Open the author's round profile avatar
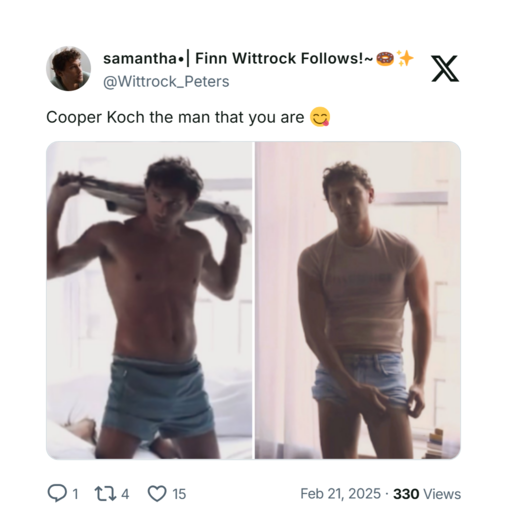 pyautogui.click(x=68, y=69)
